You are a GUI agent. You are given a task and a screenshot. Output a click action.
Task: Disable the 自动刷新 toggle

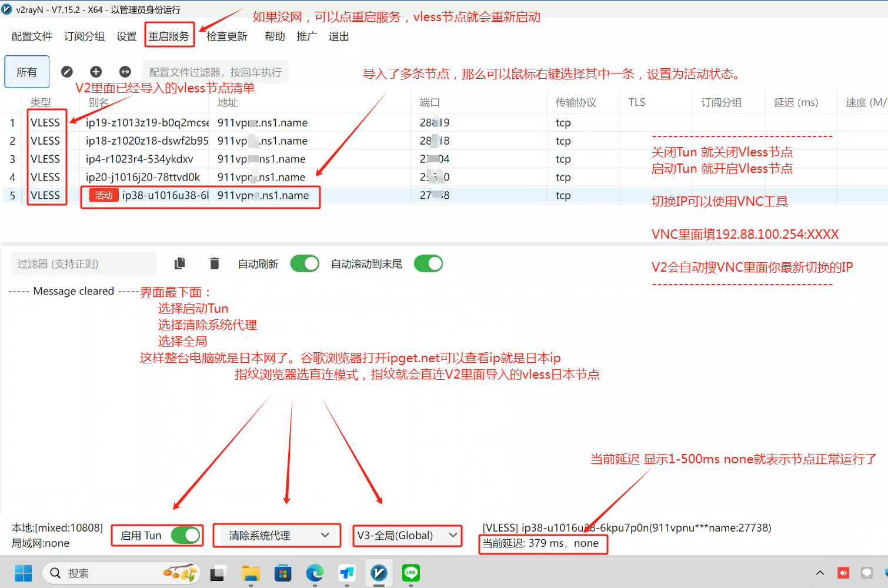(304, 263)
